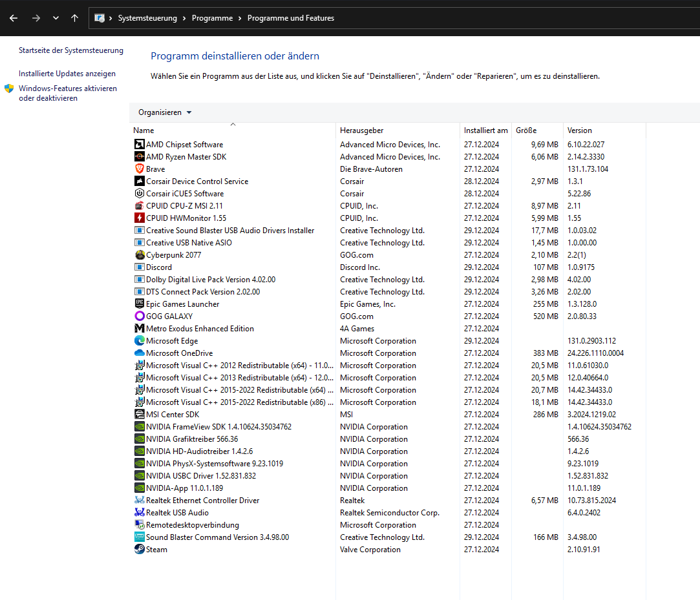The width and height of the screenshot is (700, 600).
Task: Sort list by Installiert am column
Action: [485, 130]
